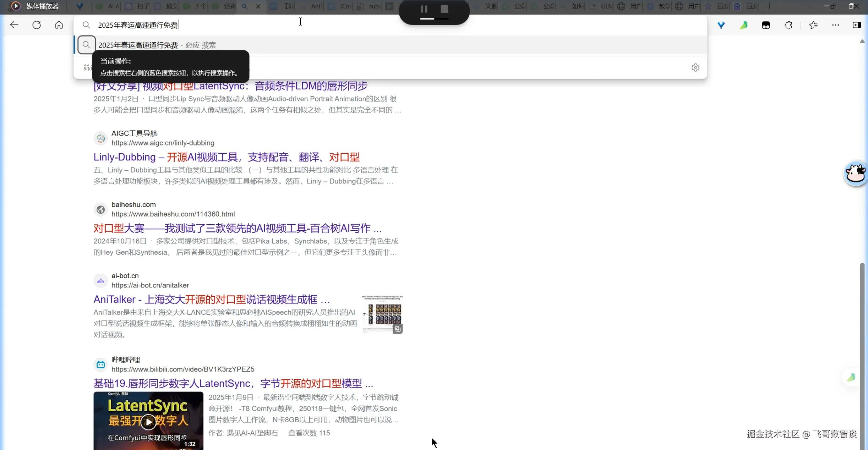Open the AniTalker 上海交大 result link
The width and height of the screenshot is (868, 450).
[212, 299]
